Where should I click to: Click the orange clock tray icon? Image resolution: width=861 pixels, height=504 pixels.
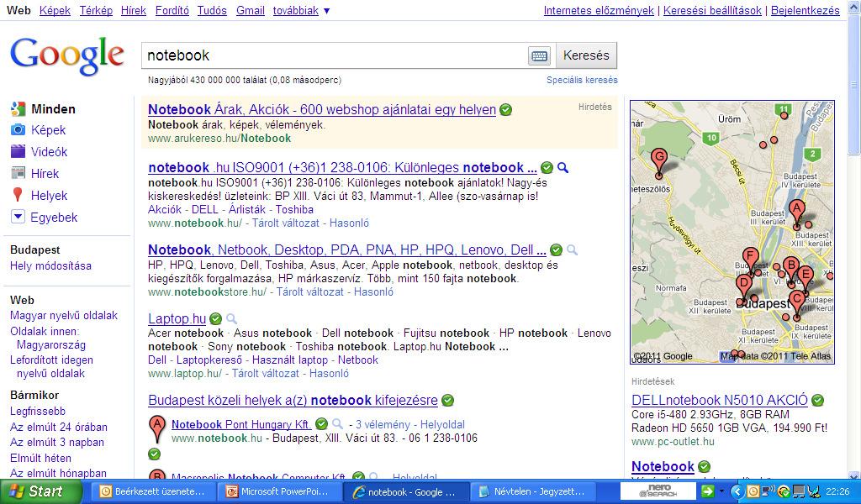click(x=754, y=491)
